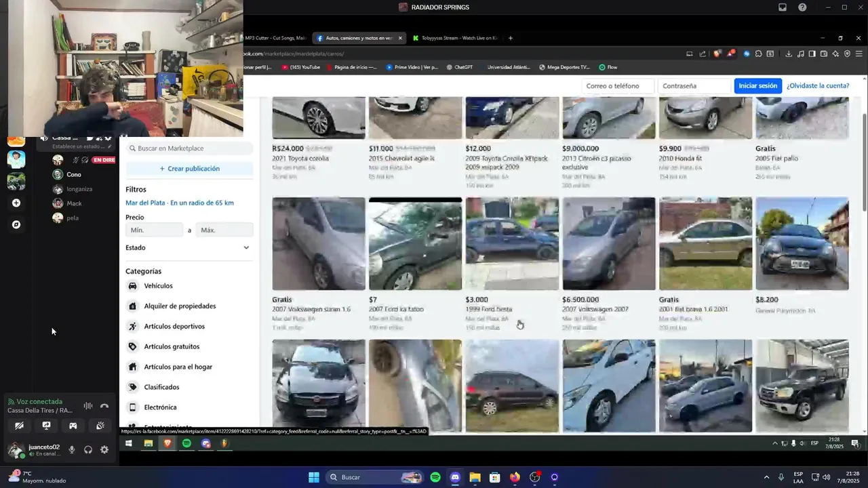The width and height of the screenshot is (868, 488).
Task: Start an activity with the gamepad icon
Action: click(73, 426)
